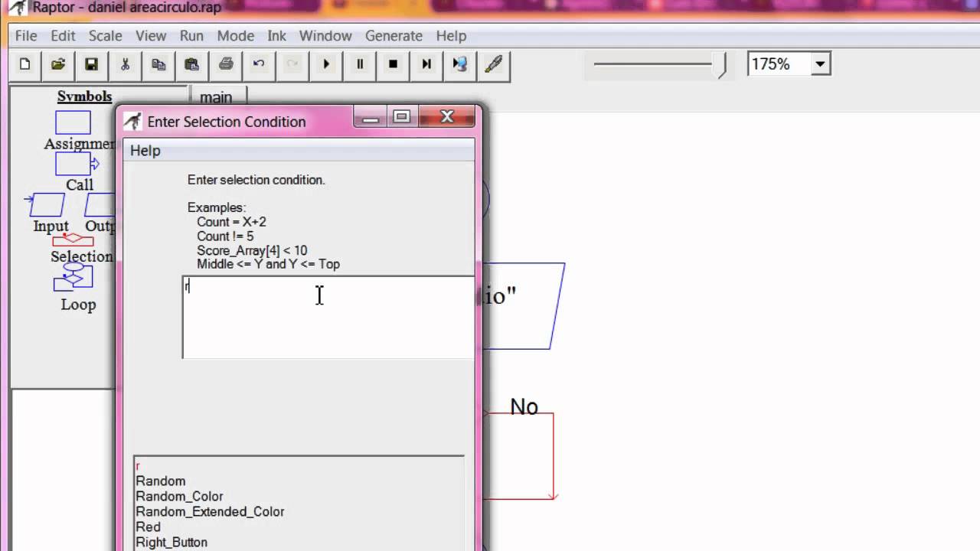
Task: Open the Edit menu
Action: point(63,36)
